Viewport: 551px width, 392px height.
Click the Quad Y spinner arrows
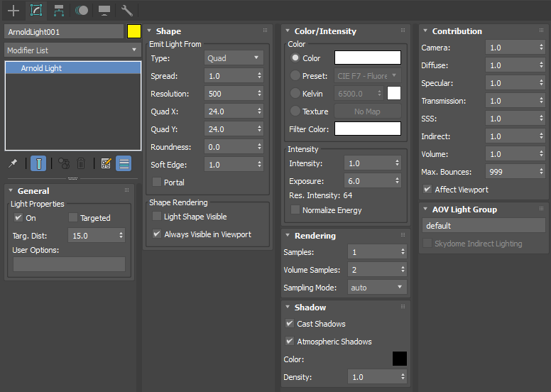click(x=259, y=129)
